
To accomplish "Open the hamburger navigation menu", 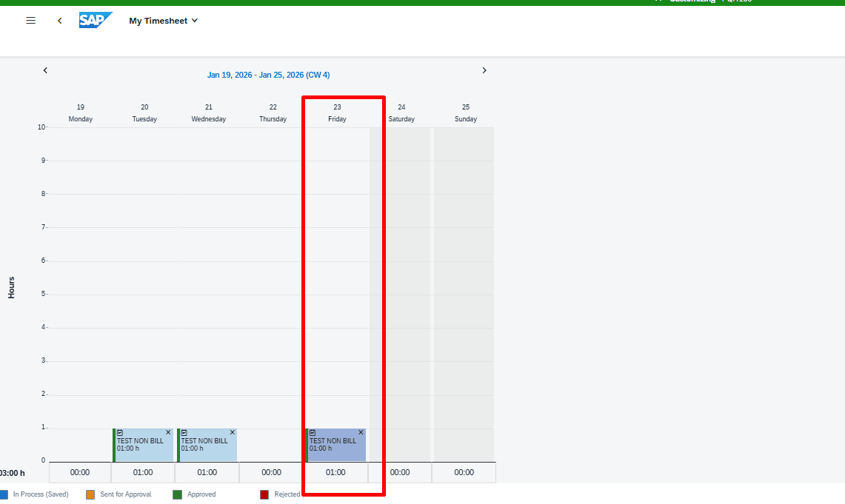I will (30, 21).
